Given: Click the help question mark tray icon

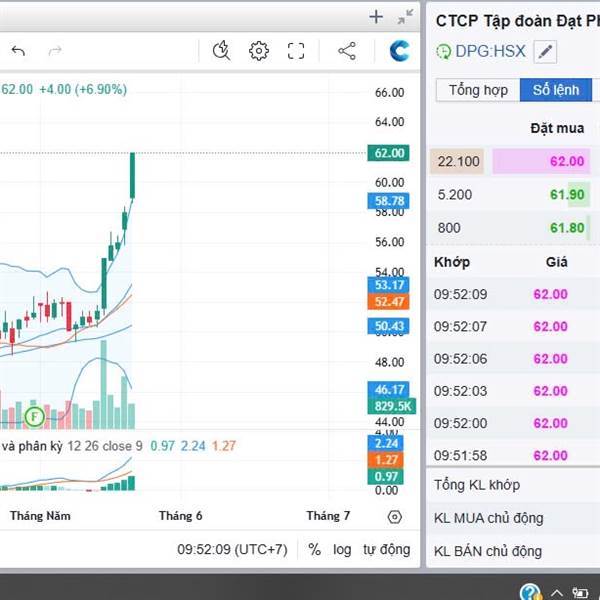Looking at the screenshot, I should (530, 592).
